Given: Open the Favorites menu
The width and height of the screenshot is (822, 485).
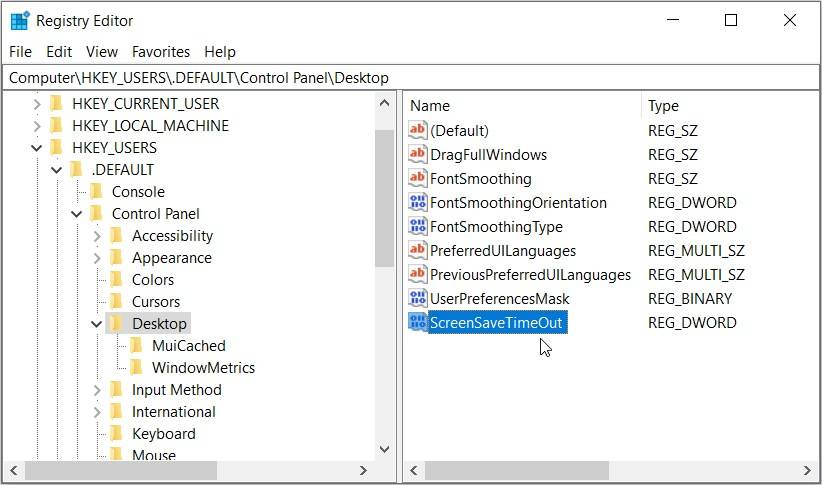Looking at the screenshot, I should [x=160, y=52].
